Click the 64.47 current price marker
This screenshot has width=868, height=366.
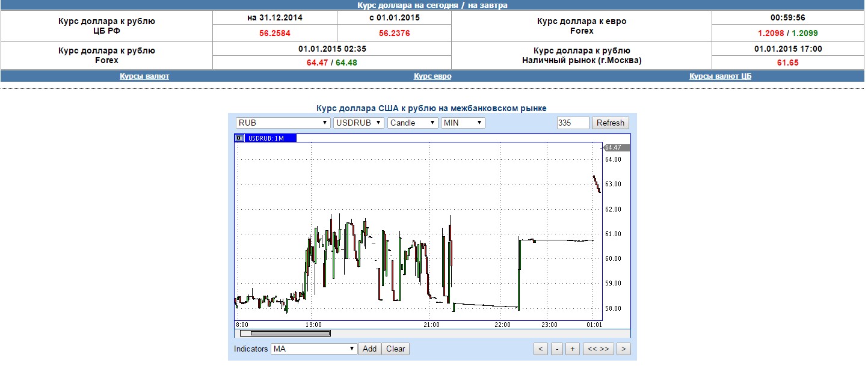coord(616,147)
